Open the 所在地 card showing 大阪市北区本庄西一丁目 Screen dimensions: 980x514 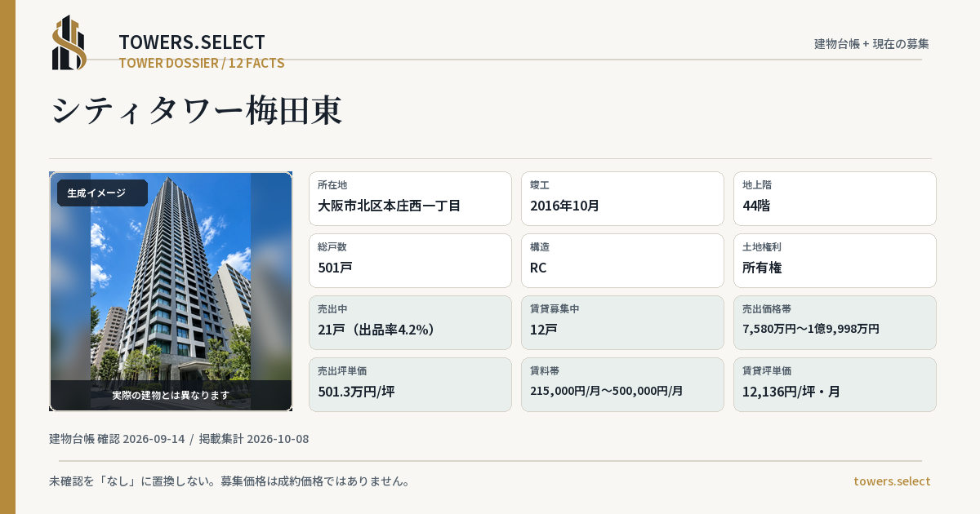[x=410, y=198]
